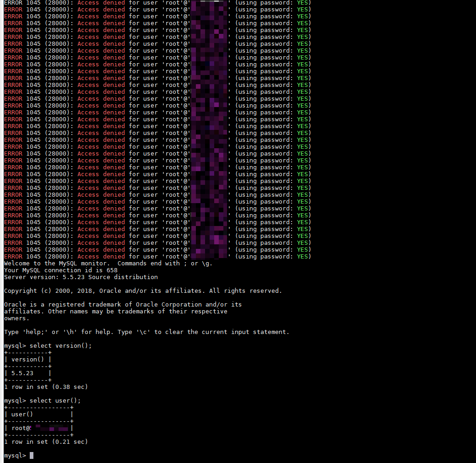Click the Copyright (c) 2000, 2018 Oracle line
This screenshot has width=476, height=463.
[143, 291]
